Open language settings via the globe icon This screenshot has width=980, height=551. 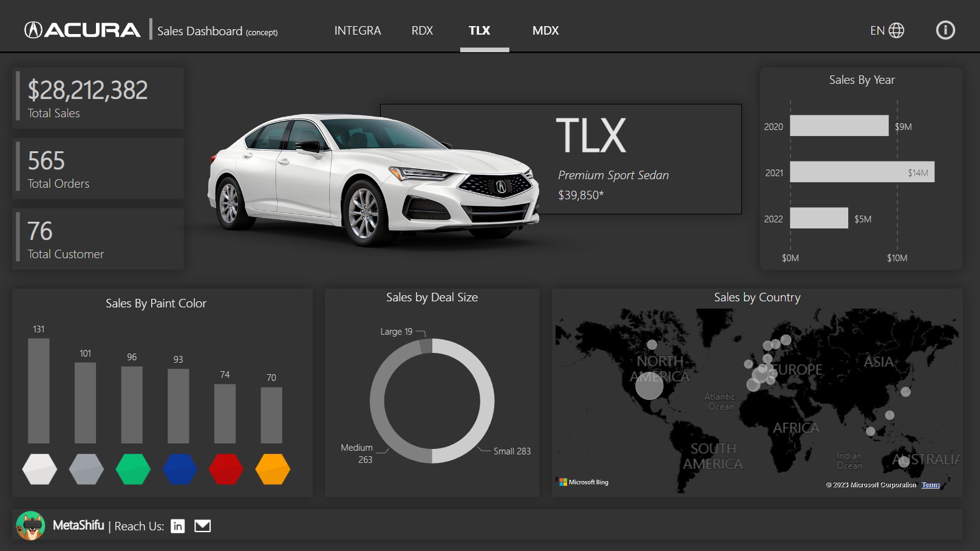point(897,30)
